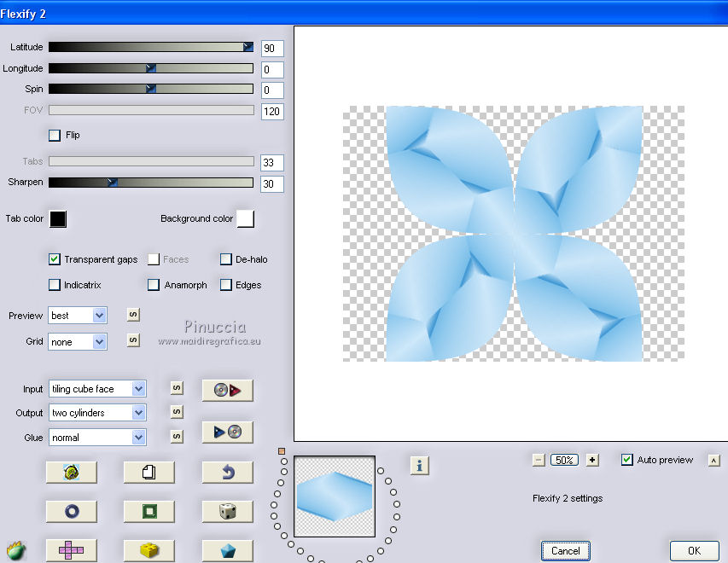Click the pink cross cube-net button

[72, 550]
